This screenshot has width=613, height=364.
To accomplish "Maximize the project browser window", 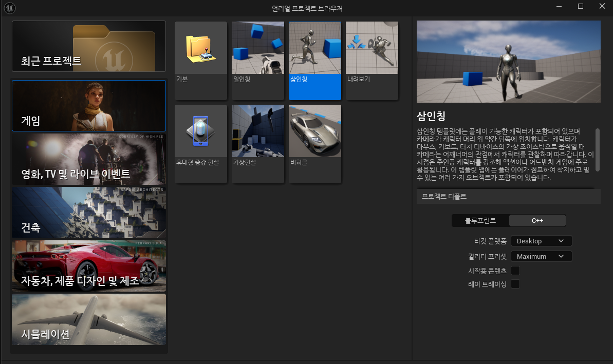I will point(581,6).
